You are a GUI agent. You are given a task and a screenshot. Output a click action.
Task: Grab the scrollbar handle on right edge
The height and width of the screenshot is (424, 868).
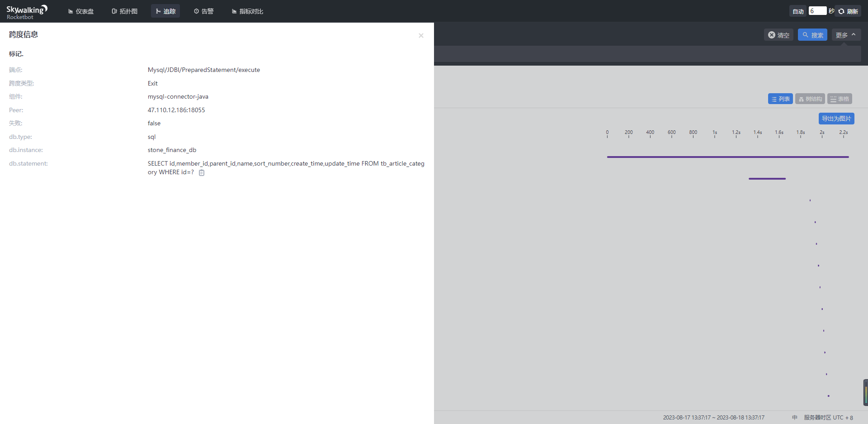865,392
